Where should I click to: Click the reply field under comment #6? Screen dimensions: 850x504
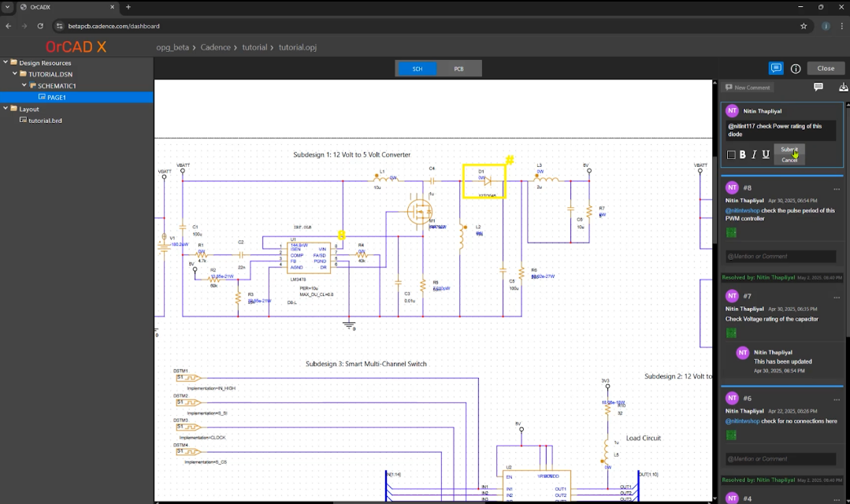(x=780, y=458)
